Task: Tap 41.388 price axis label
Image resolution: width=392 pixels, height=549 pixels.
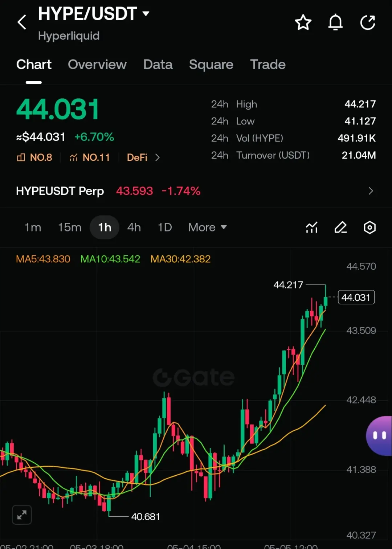Action: click(x=361, y=470)
